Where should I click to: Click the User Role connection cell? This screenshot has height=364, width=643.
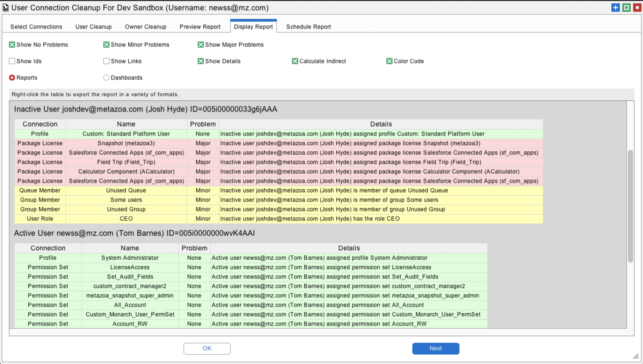pos(40,219)
